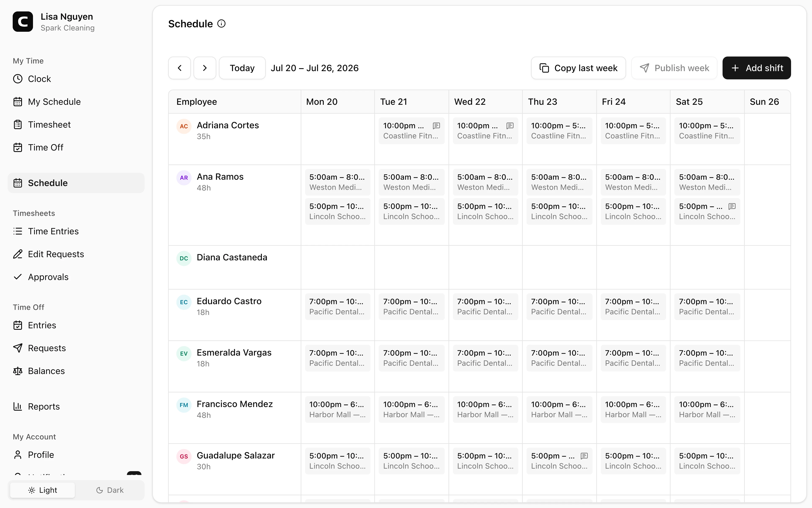The height and width of the screenshot is (508, 812).
Task: Open Adriana Cortes Saturday Coastline shift
Action: tap(707, 131)
